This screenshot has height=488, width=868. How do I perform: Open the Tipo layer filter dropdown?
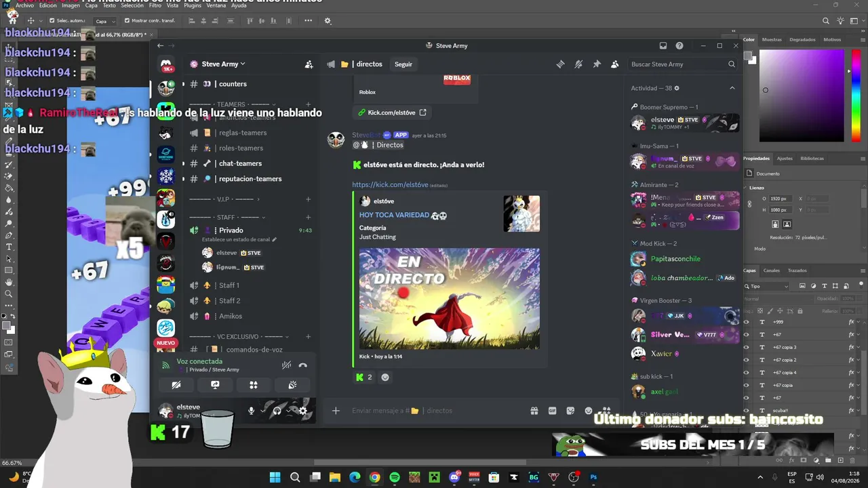(767, 287)
